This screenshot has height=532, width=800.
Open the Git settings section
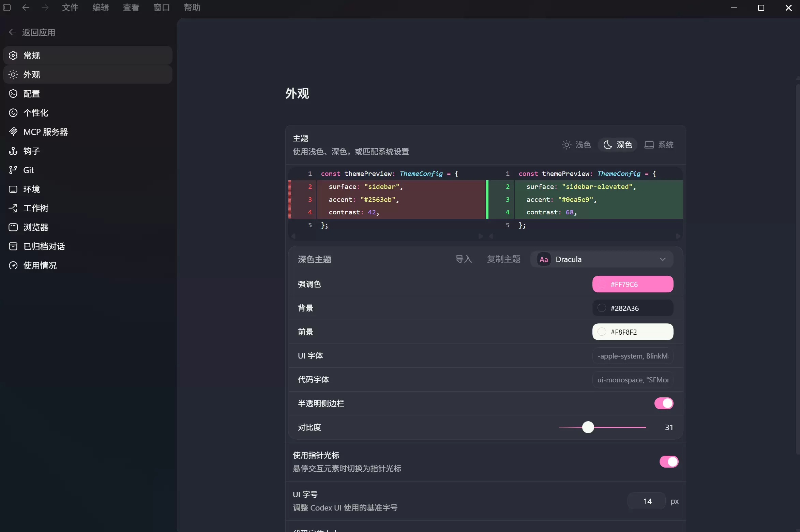coord(88,170)
